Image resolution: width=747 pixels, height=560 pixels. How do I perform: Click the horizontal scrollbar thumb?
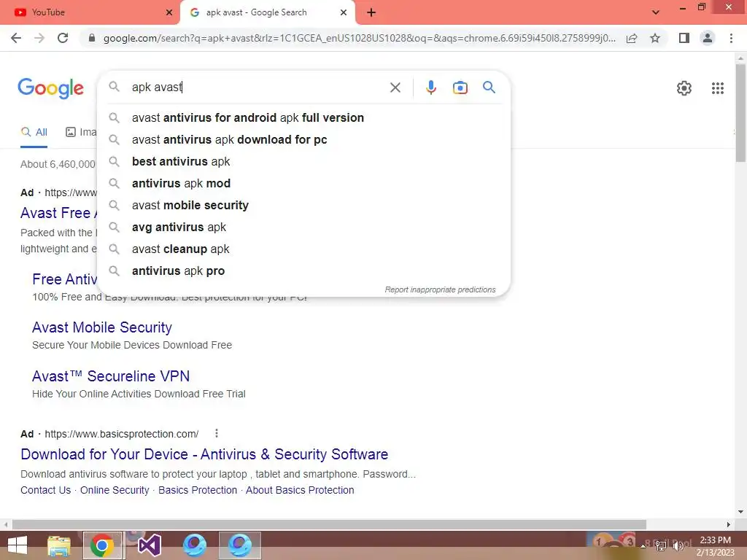click(x=329, y=524)
